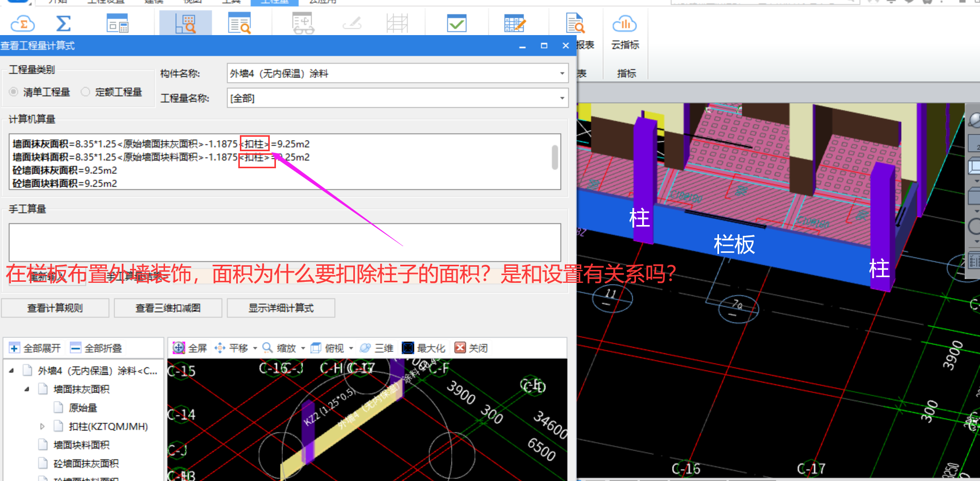Image resolution: width=980 pixels, height=481 pixels.
Task: Collapse the 外墙4 (无内保温) 涂料 tree node
Action: coord(11,371)
